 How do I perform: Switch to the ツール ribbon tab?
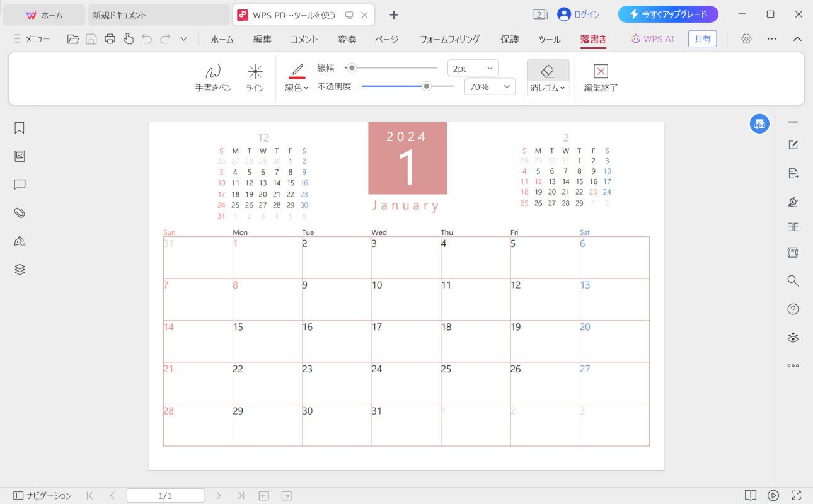(x=550, y=39)
